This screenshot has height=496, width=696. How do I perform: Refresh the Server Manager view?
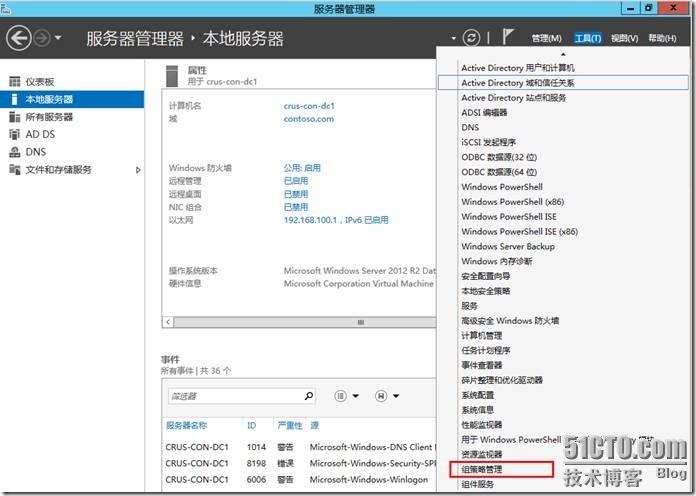[471, 38]
